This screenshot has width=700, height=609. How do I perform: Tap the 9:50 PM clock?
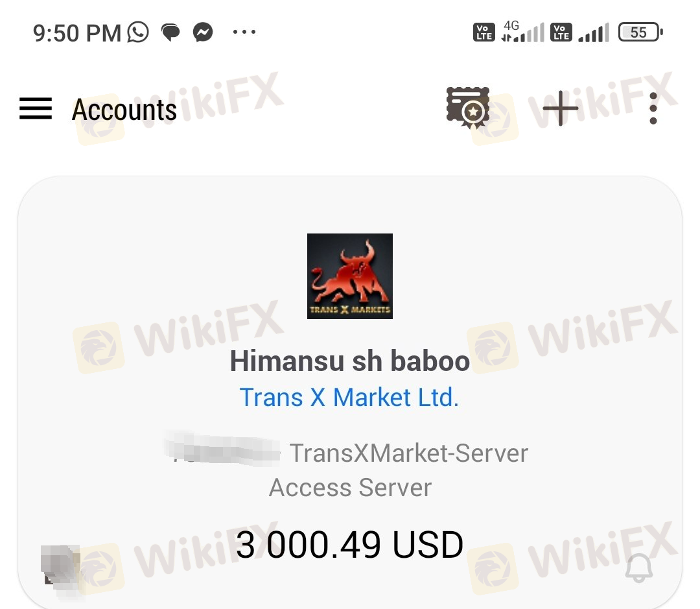click(x=76, y=33)
